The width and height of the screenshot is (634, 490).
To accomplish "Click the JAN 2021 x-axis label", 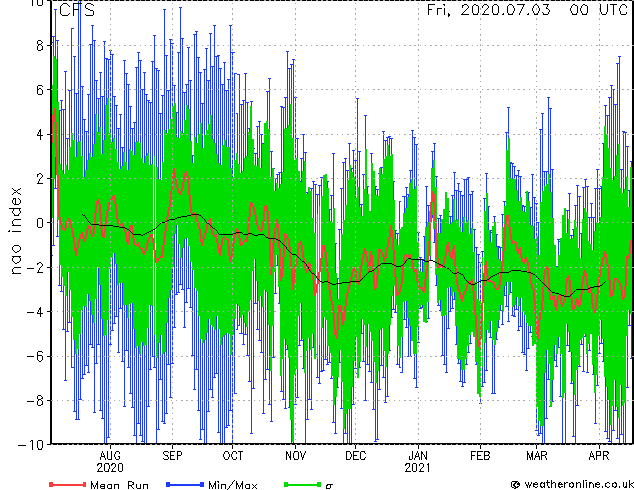I will pos(418,462).
